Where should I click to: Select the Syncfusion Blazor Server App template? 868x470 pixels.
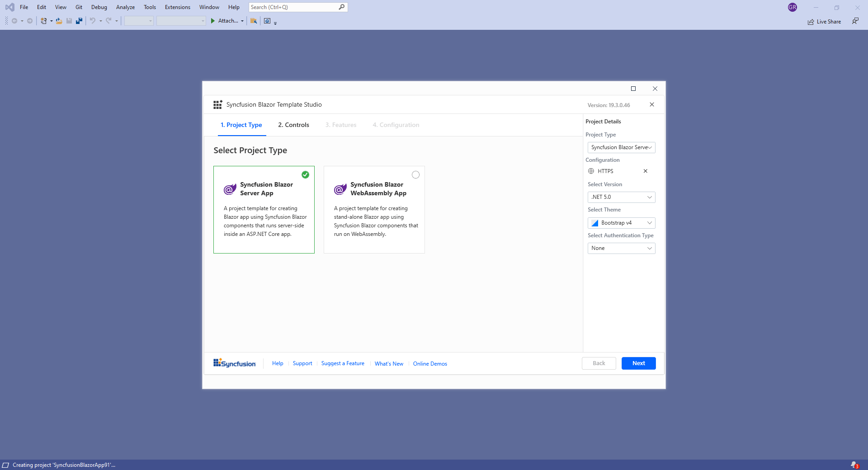264,210
